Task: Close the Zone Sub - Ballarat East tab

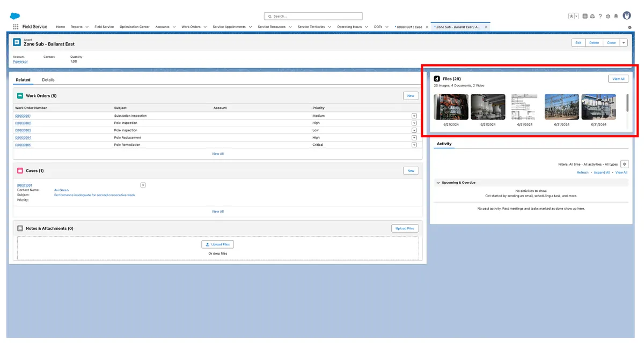Action: [486, 27]
